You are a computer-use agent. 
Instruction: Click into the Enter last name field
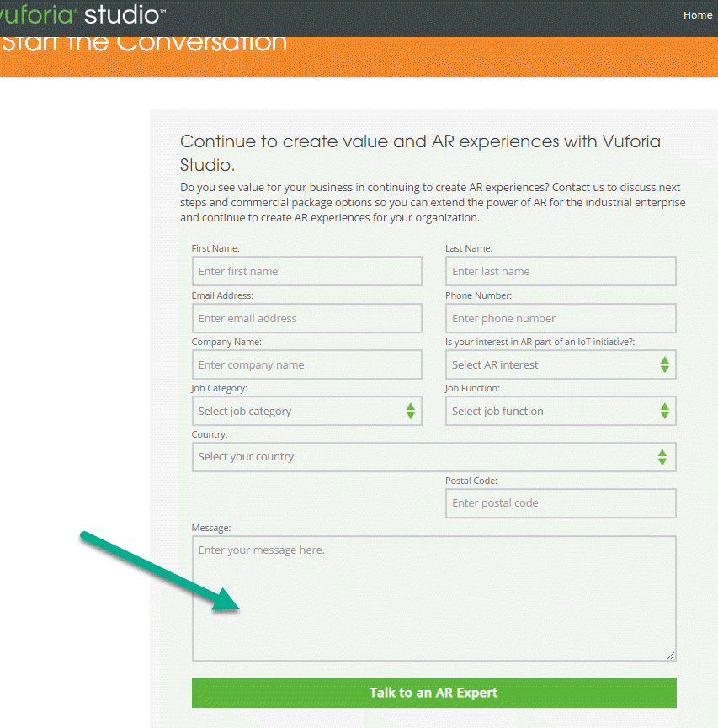pyautogui.click(x=560, y=272)
